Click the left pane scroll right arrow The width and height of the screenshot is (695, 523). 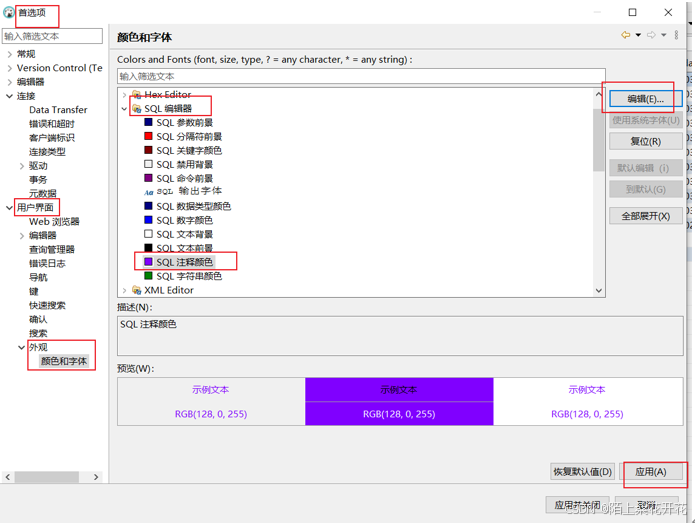[96, 477]
